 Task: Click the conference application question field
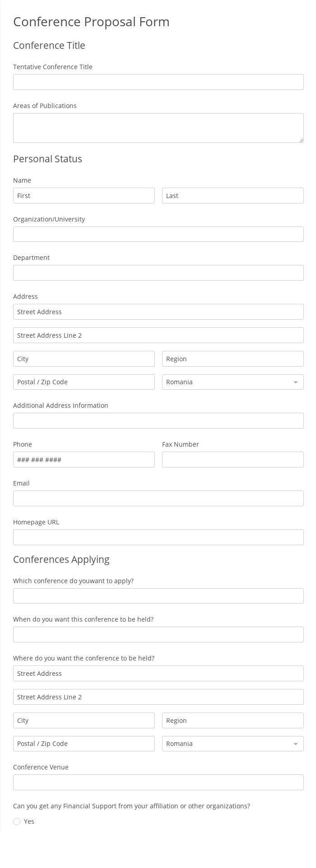pos(158,595)
